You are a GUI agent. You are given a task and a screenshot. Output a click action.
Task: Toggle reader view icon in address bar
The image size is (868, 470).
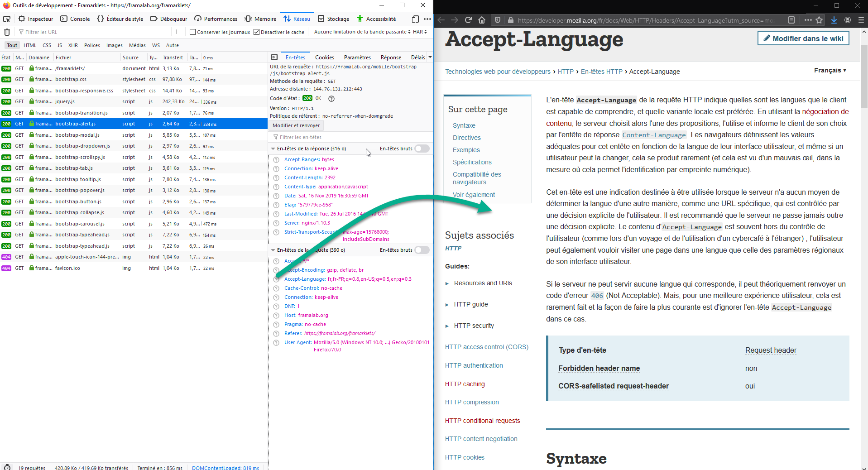pyautogui.click(x=791, y=20)
